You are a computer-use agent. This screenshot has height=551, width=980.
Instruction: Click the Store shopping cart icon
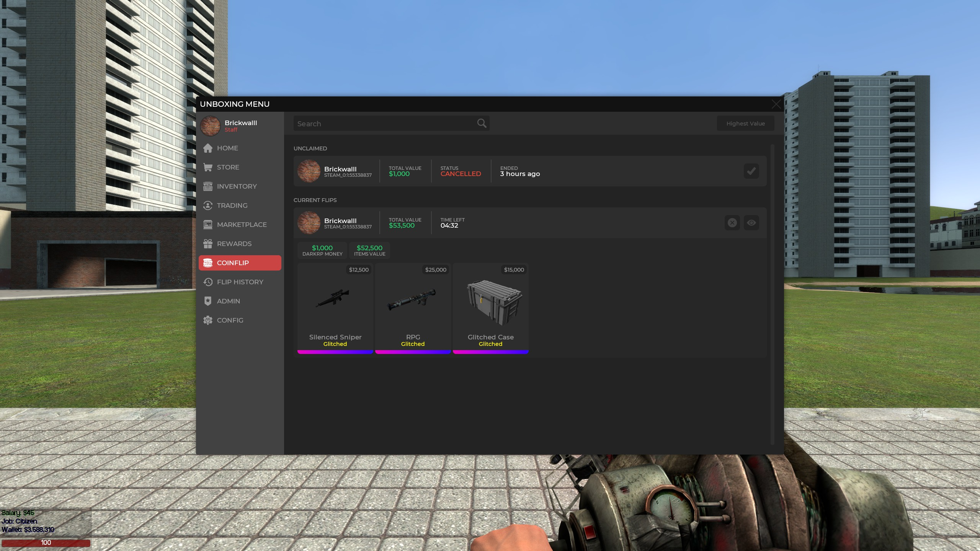tap(208, 167)
